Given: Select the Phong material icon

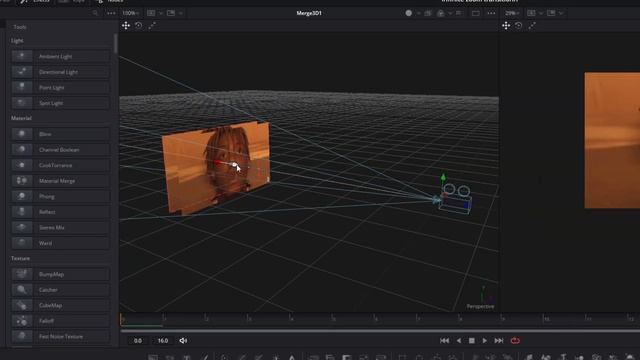Looking at the screenshot, I should click(x=22, y=196).
